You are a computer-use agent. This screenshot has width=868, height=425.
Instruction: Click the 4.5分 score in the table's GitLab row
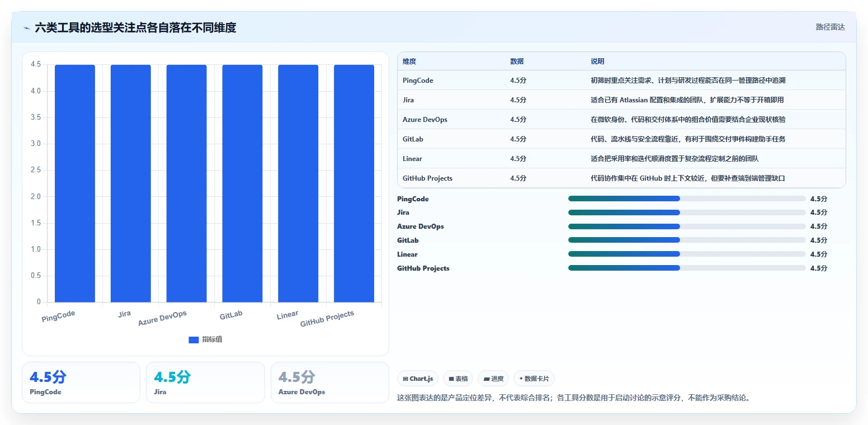[x=518, y=139]
